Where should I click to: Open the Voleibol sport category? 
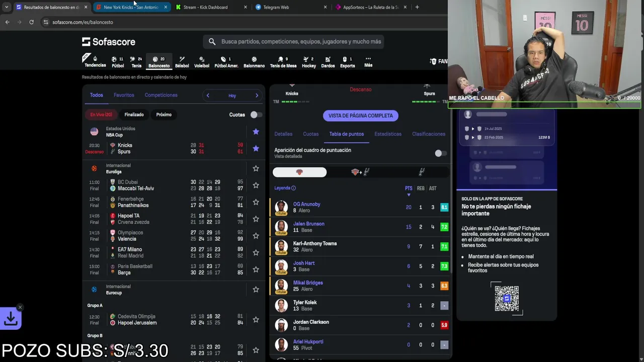click(x=202, y=62)
